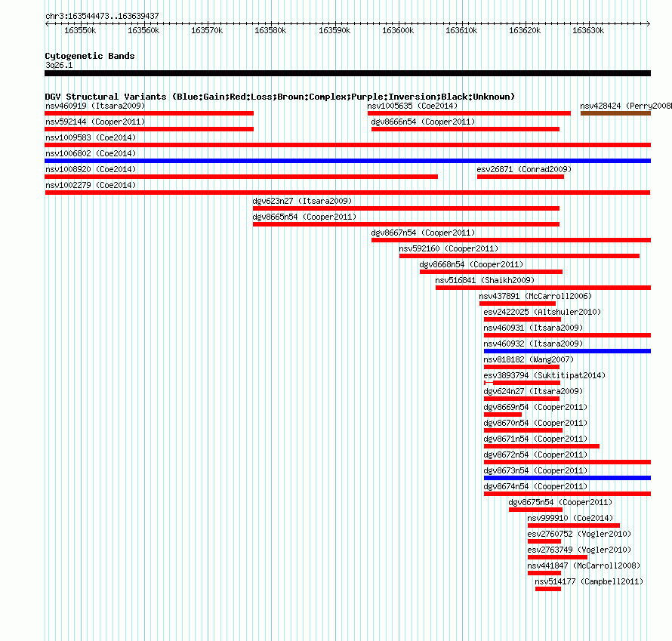
Task: Click dgv8674n54 (Cooper2011) label
Action: (x=536, y=486)
